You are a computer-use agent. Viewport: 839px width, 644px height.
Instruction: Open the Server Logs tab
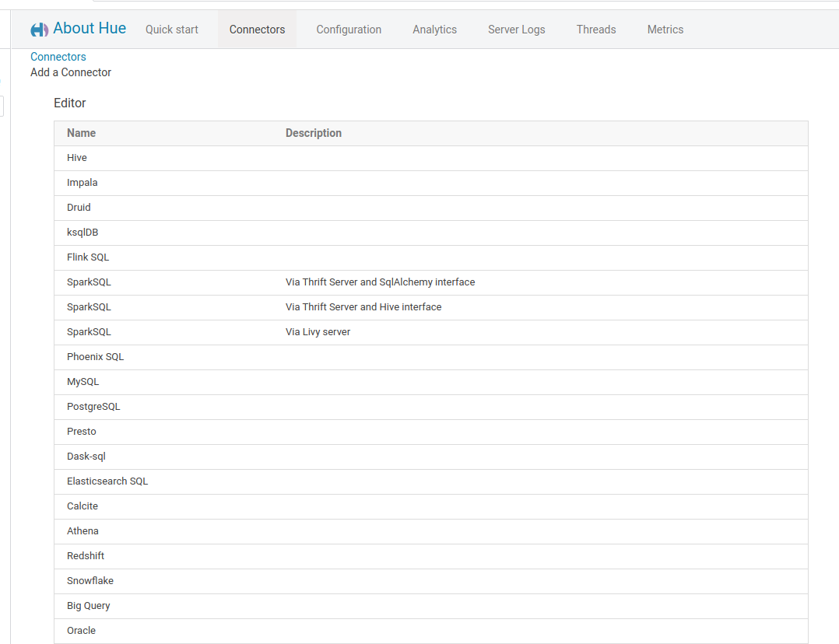[x=516, y=30]
